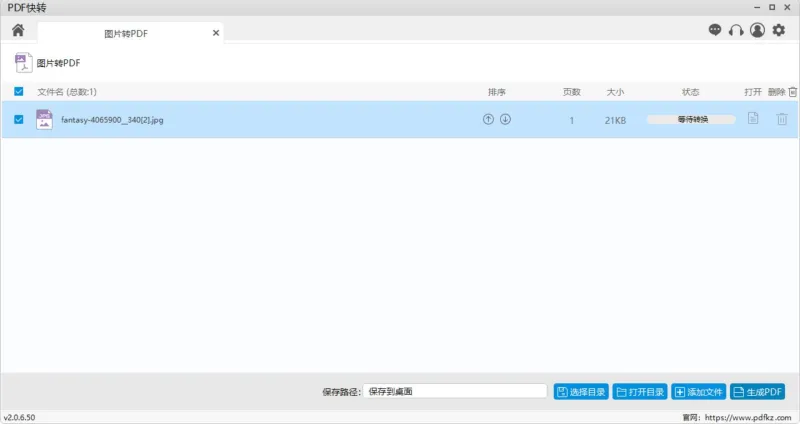800x424 pixels.
Task: Select file name fantasy-4065900_340[2].jpg
Action: coord(112,120)
